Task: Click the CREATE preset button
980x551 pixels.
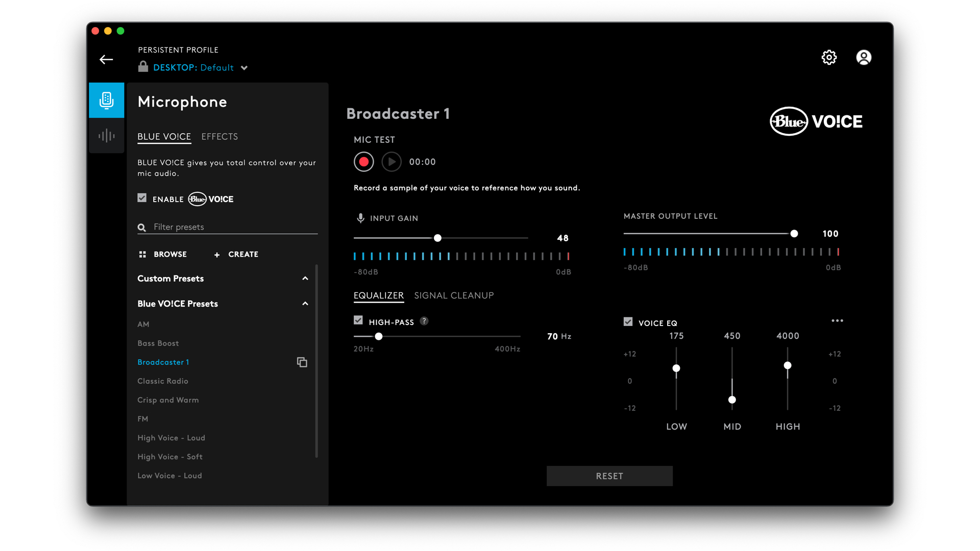Action: [x=236, y=254]
